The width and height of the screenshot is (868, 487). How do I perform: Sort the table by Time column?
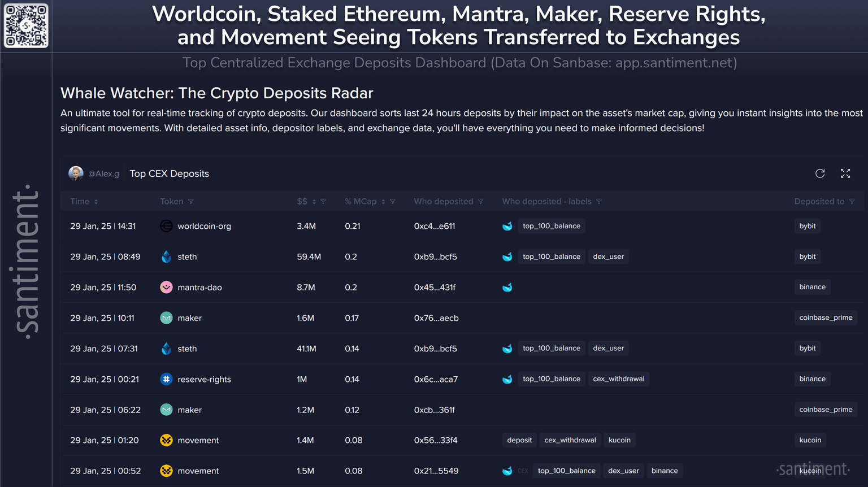pos(96,202)
